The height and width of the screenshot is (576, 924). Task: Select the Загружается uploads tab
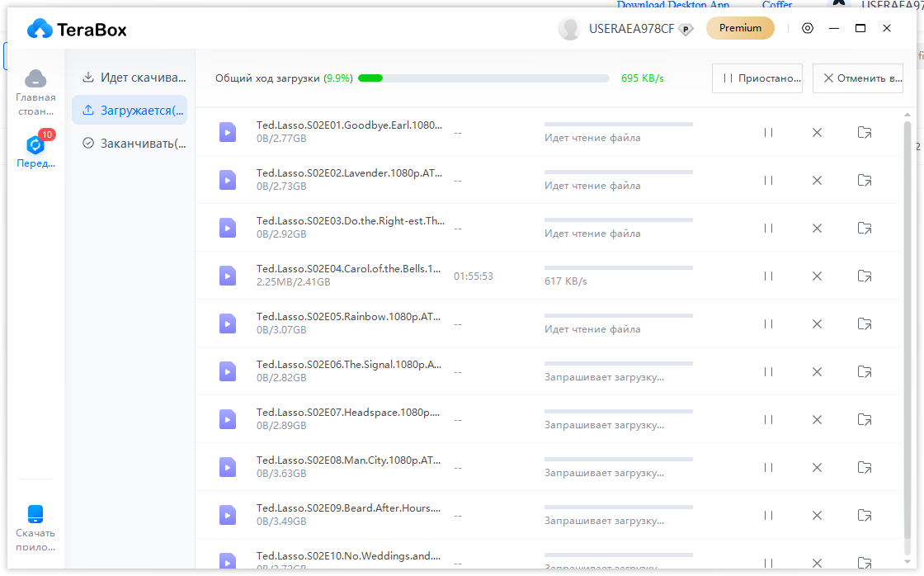[130, 111]
